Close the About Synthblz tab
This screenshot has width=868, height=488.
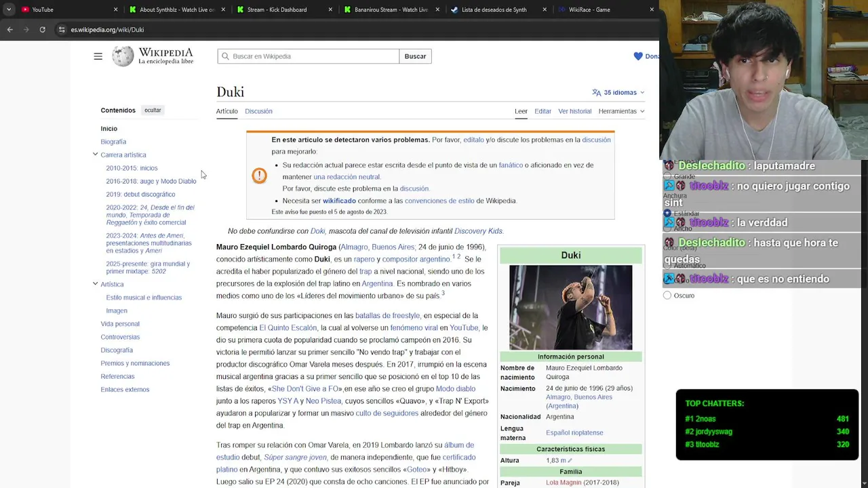[222, 9]
